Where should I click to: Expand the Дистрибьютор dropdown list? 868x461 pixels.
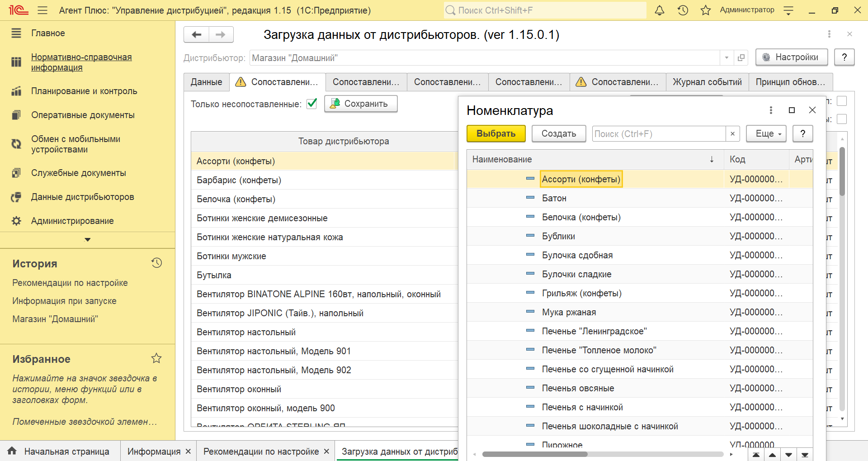point(726,58)
